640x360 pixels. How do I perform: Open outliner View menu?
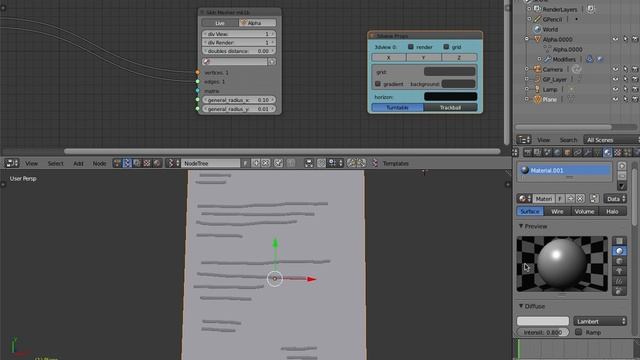(x=543, y=140)
